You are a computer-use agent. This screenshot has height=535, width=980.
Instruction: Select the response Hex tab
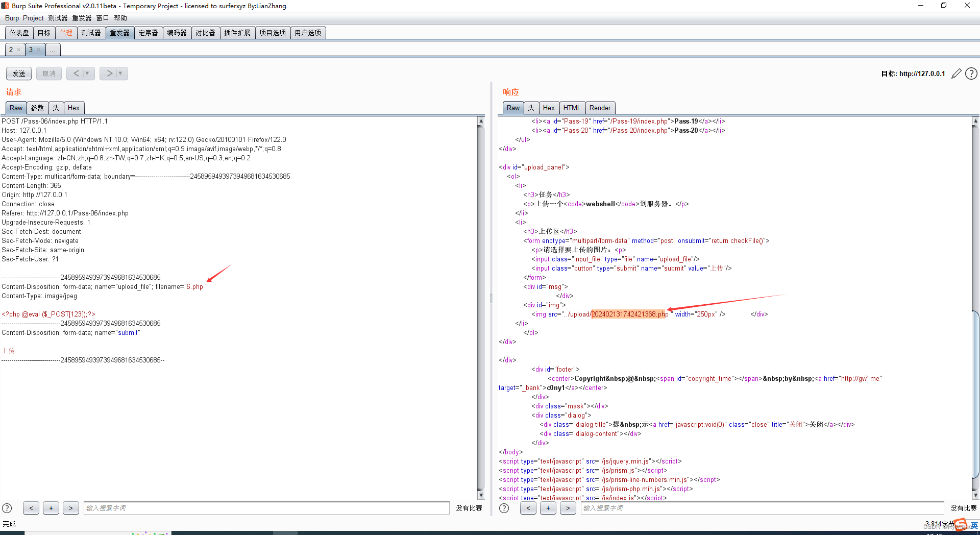(x=549, y=108)
